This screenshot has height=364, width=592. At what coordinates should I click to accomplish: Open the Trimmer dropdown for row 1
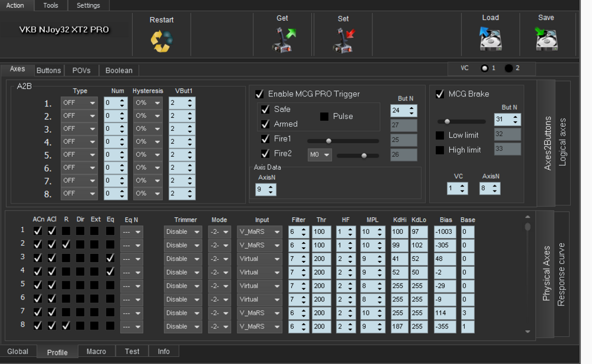point(182,231)
